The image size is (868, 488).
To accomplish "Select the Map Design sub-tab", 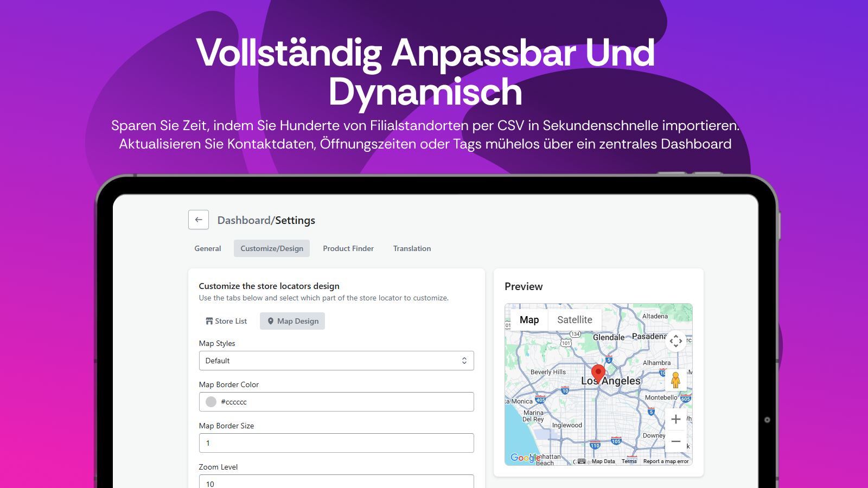I will tap(292, 321).
